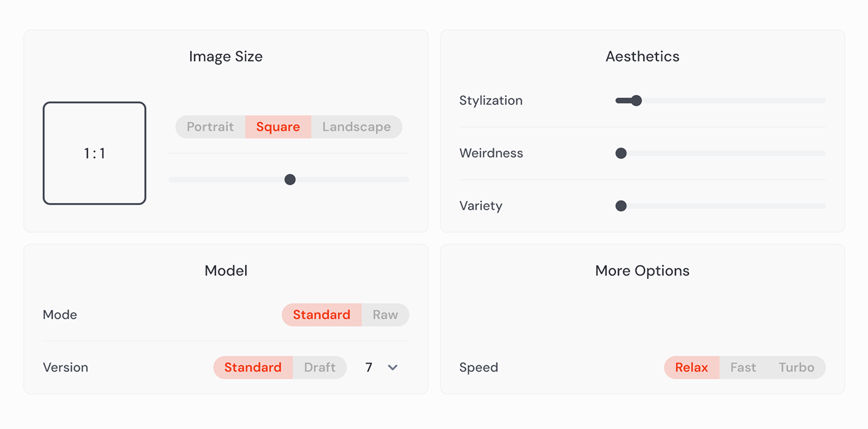Set Mode to Raw
868x429 pixels.
tap(385, 315)
